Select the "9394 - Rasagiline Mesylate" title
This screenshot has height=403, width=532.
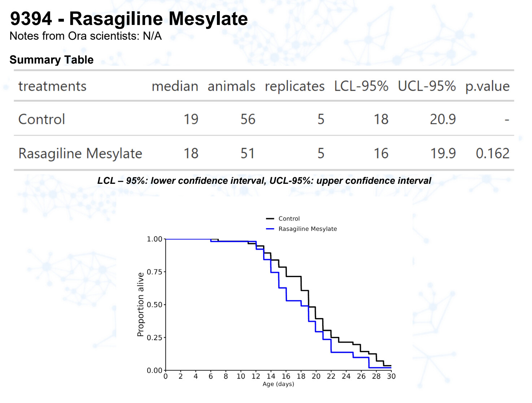[x=129, y=19]
